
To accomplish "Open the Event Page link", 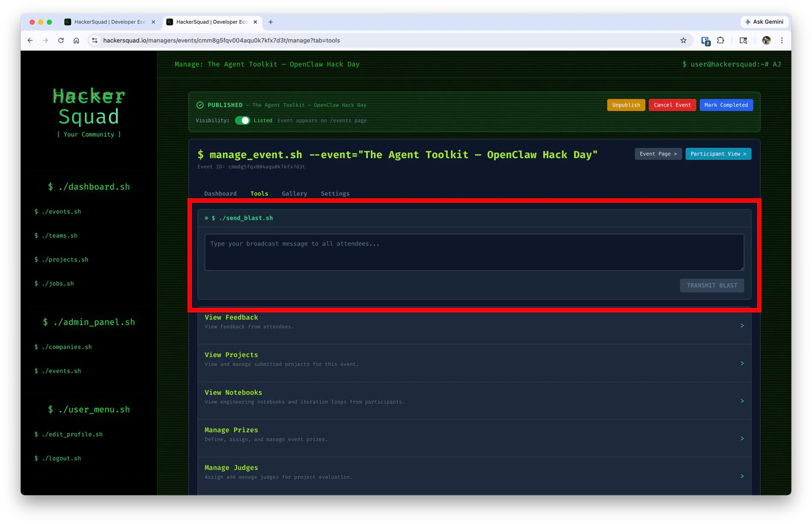I will 658,154.
